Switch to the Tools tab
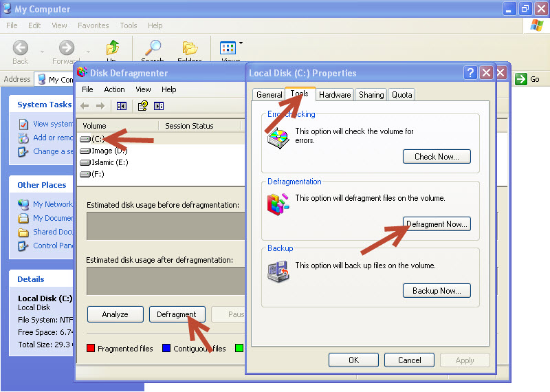 coord(300,94)
